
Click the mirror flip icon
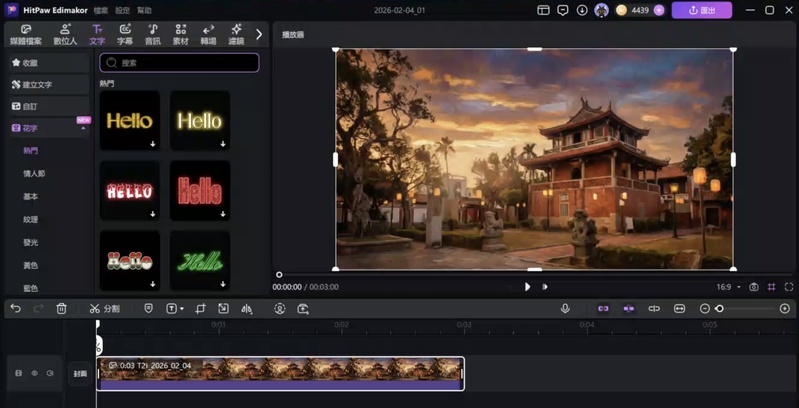247,309
